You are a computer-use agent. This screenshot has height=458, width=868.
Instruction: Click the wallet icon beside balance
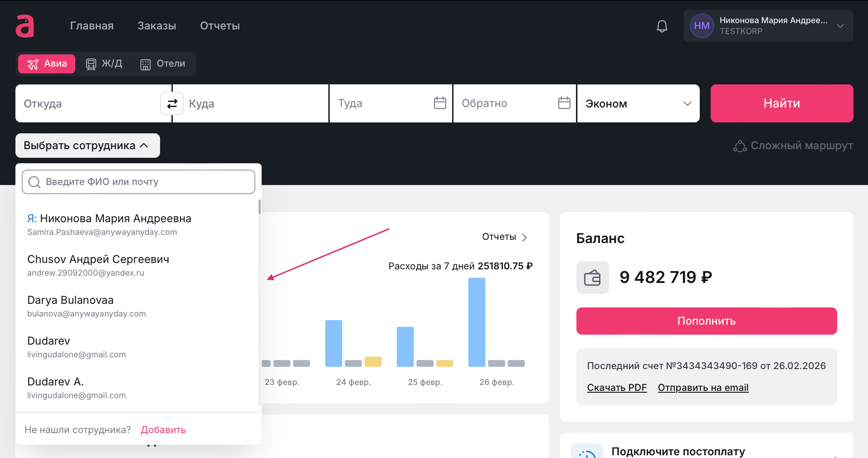(x=592, y=278)
